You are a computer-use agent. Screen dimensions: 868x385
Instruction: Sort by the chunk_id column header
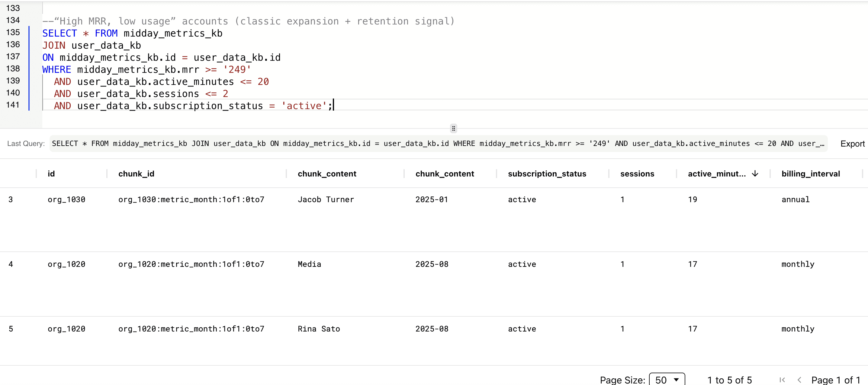(136, 174)
